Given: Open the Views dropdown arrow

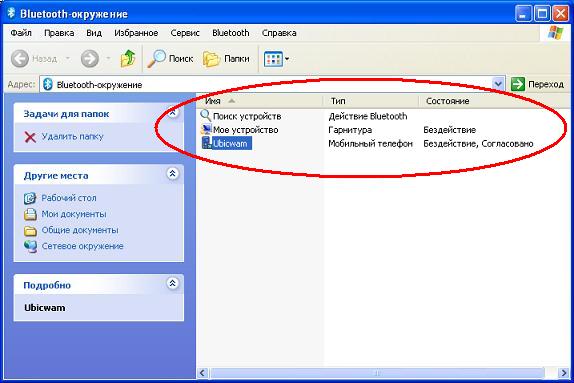Looking at the screenshot, I should 287,59.
